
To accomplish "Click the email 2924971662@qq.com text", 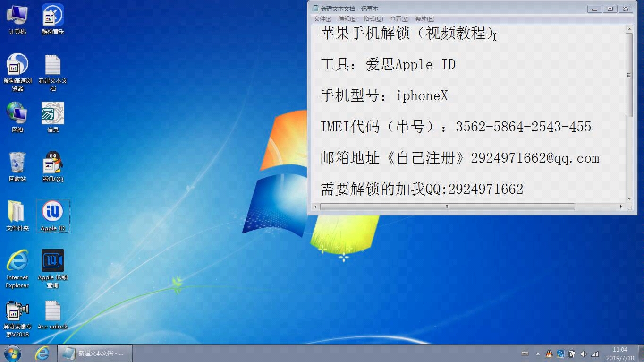I will point(535,158).
